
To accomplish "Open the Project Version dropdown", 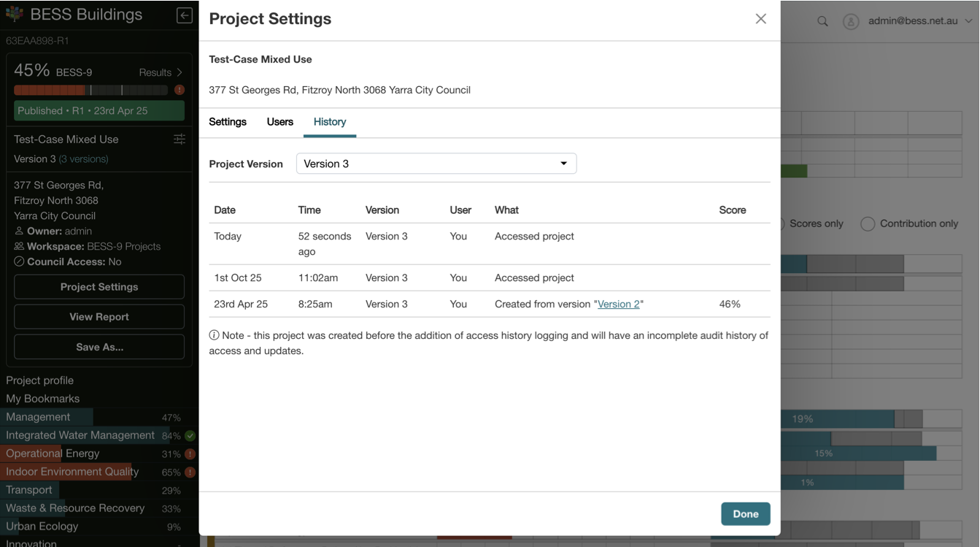I will [436, 164].
